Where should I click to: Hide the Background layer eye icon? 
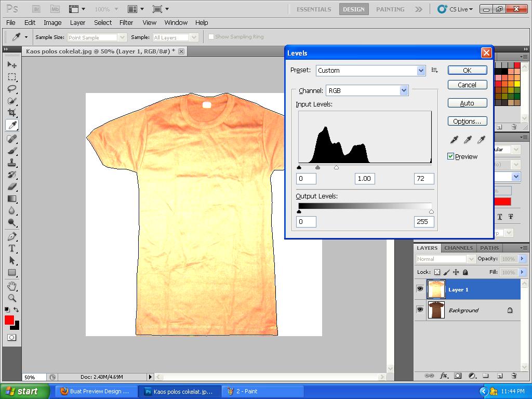[420, 310]
